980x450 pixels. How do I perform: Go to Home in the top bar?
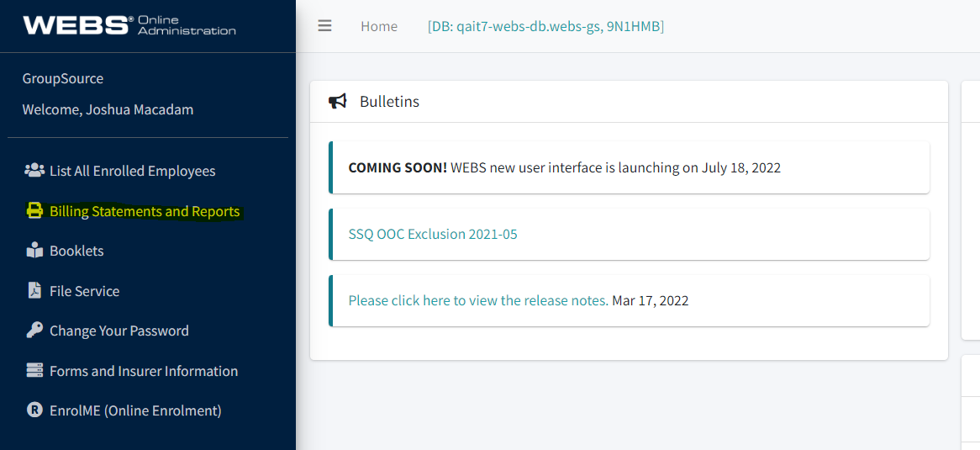coord(379,26)
